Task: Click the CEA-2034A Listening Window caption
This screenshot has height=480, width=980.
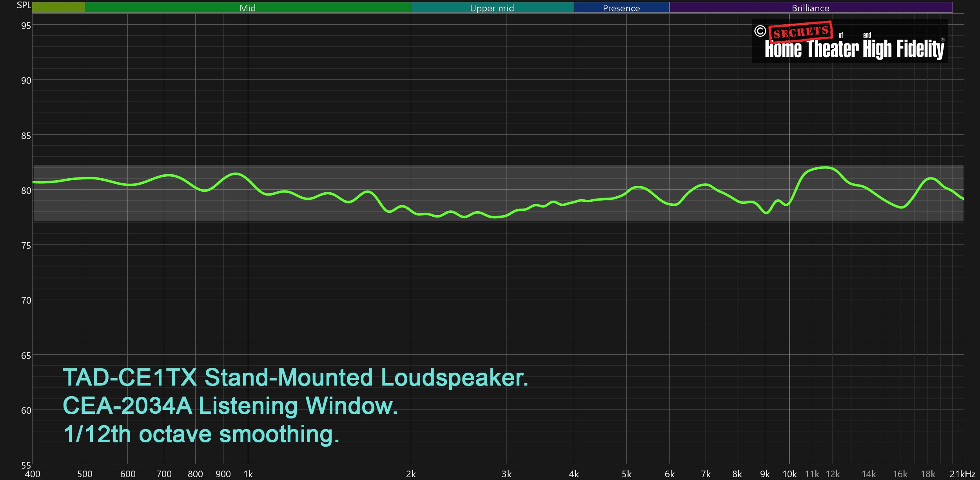Action: pos(230,406)
